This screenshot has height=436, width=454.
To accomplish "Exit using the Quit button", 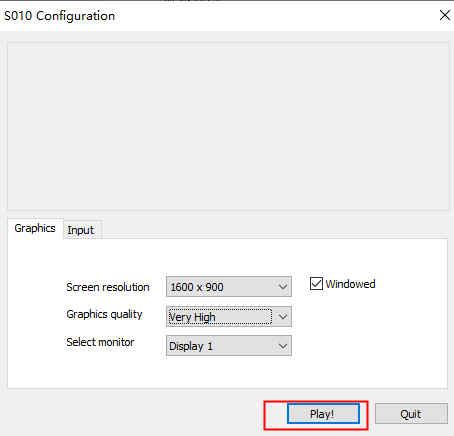I will pyautogui.click(x=411, y=414).
